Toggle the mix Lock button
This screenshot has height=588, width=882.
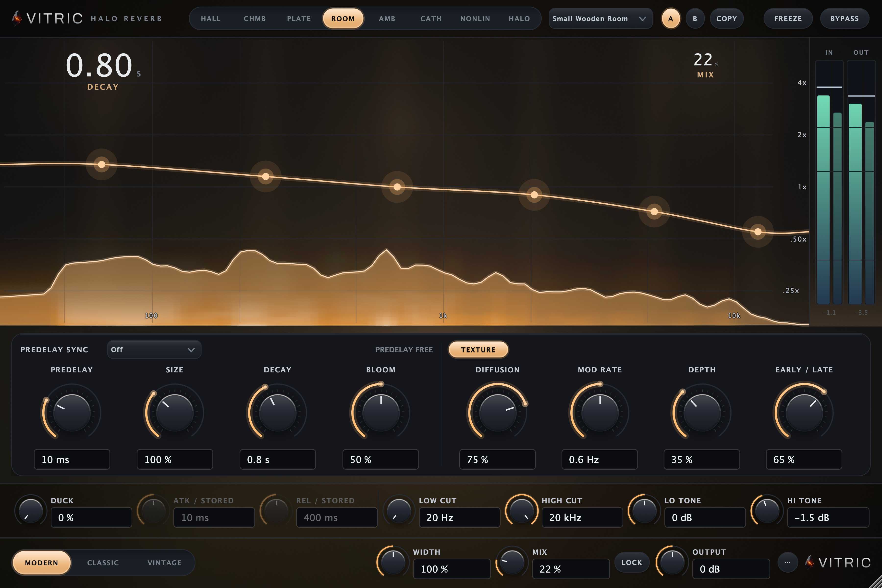(x=632, y=562)
